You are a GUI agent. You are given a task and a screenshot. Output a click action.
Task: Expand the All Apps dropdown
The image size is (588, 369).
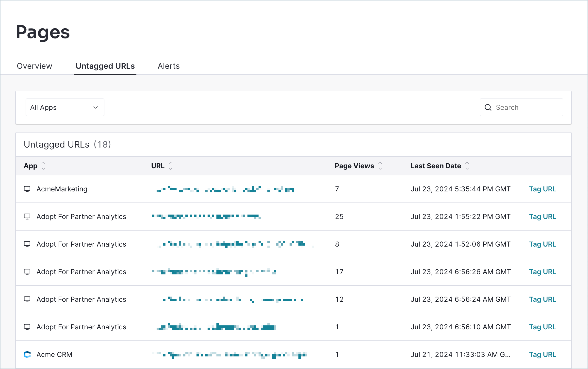pyautogui.click(x=65, y=107)
